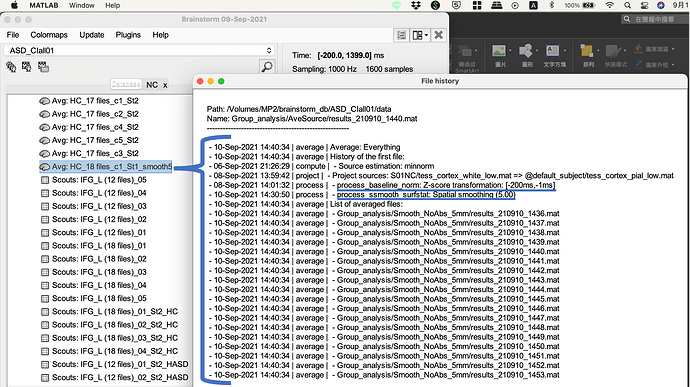This screenshot has width=690, height=387.
Task: Open Brainstorm Help menu
Action: tap(160, 35)
